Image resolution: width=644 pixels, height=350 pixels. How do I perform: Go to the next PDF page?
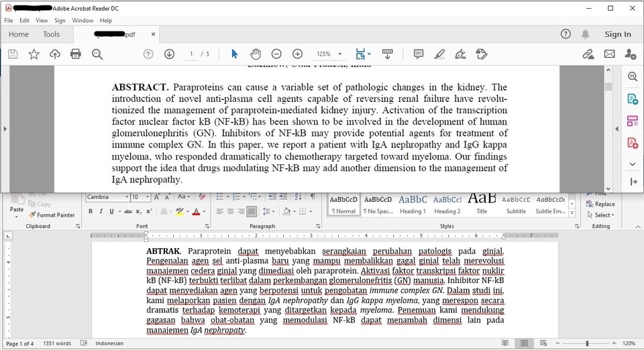[x=169, y=54]
